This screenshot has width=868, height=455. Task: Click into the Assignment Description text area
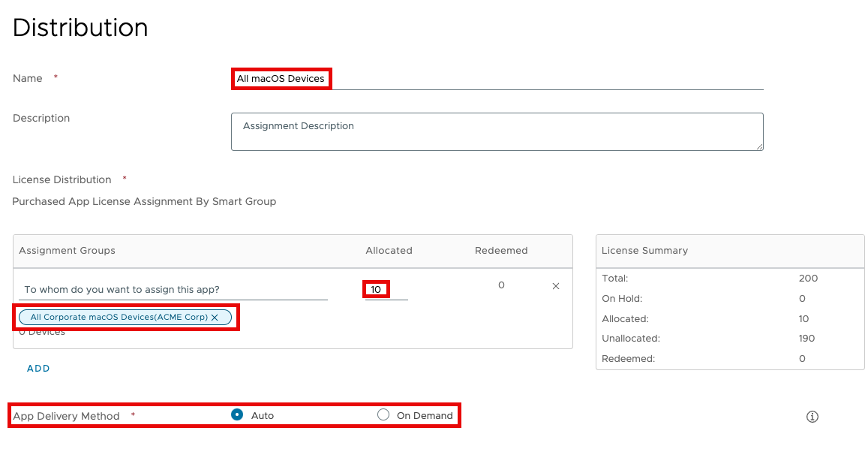point(495,131)
